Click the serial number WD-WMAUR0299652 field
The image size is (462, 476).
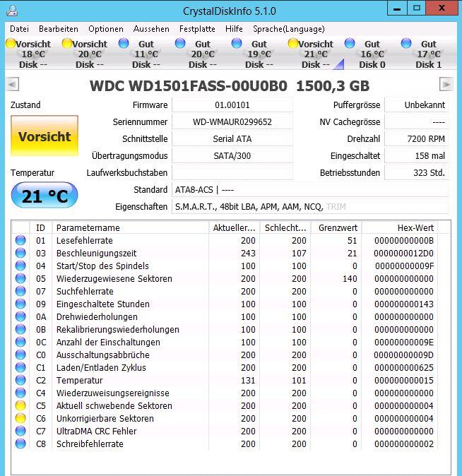(232, 122)
